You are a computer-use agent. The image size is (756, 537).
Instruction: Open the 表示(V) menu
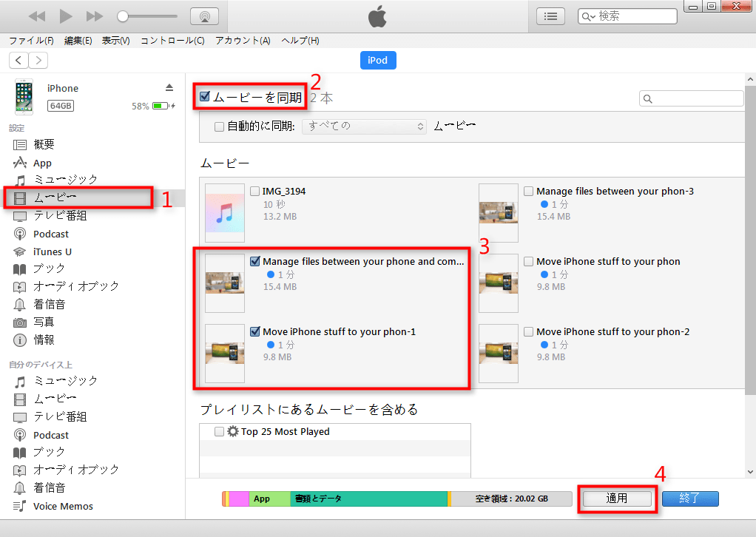tap(115, 41)
